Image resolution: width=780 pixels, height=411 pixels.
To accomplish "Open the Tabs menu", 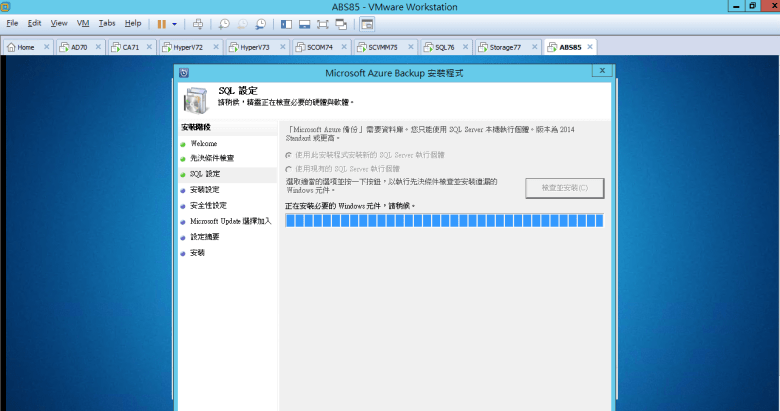I will point(107,23).
